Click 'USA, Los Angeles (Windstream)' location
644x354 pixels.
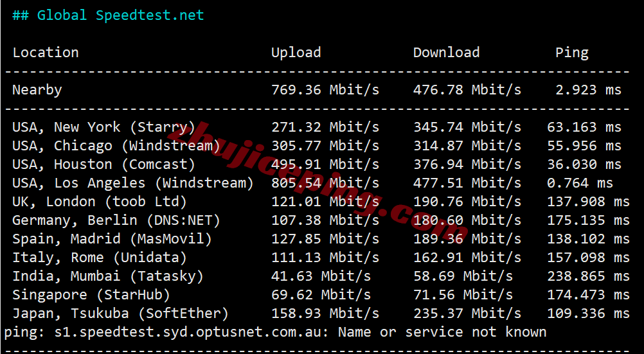(133, 183)
